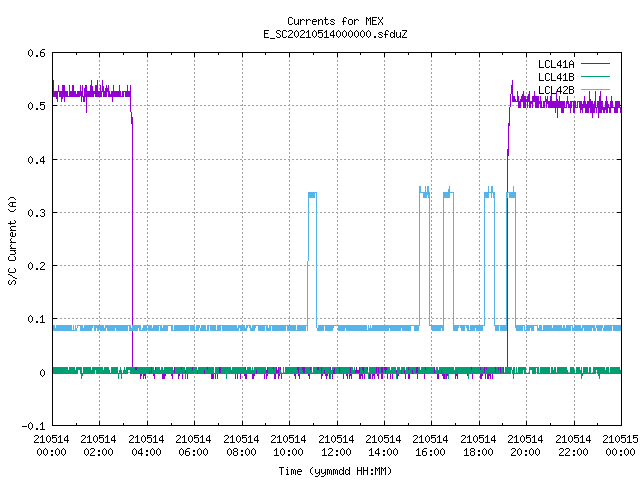Click the S/C Current (A) axis label
This screenshot has height=480, width=640.
coord(12,240)
